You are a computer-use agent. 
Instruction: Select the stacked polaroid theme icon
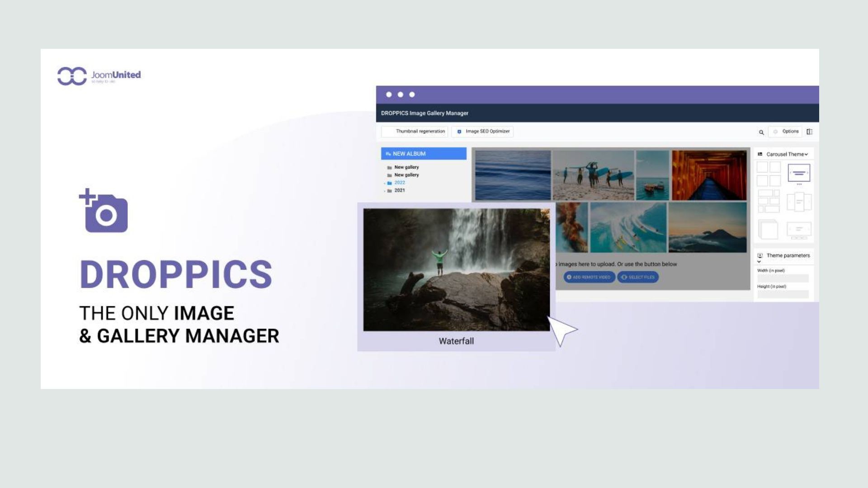(x=768, y=230)
